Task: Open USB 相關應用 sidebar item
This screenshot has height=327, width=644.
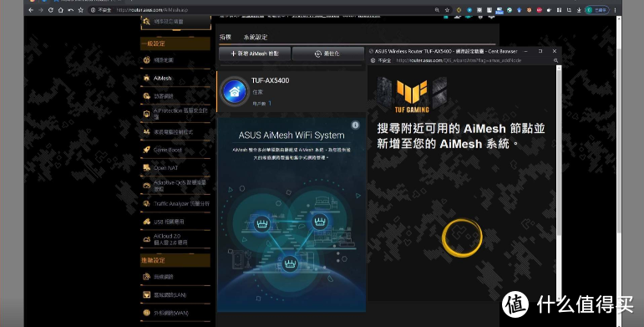Action: click(175, 222)
